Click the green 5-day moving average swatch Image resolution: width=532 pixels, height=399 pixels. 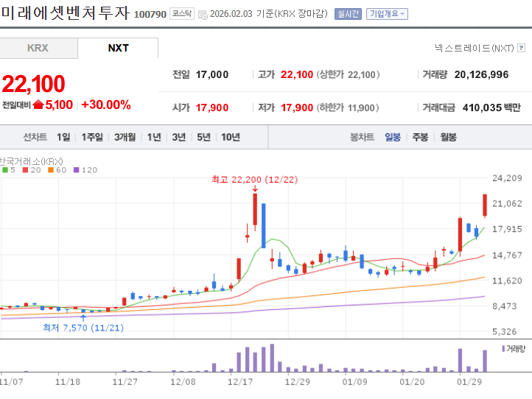4,170
